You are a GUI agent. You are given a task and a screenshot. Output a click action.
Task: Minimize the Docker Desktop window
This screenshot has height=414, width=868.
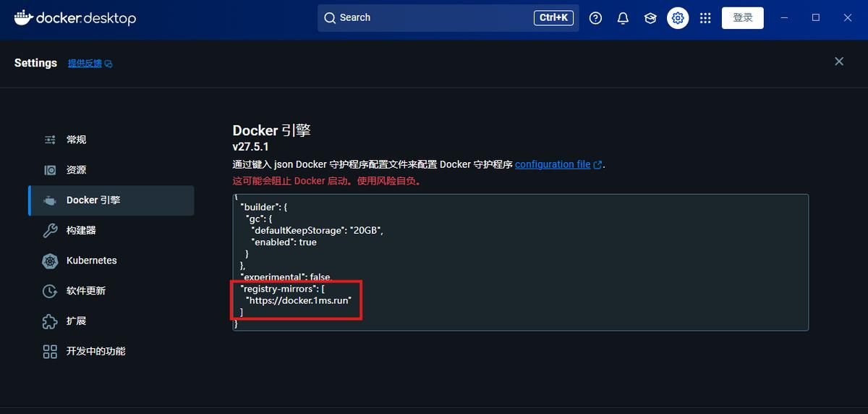(784, 17)
